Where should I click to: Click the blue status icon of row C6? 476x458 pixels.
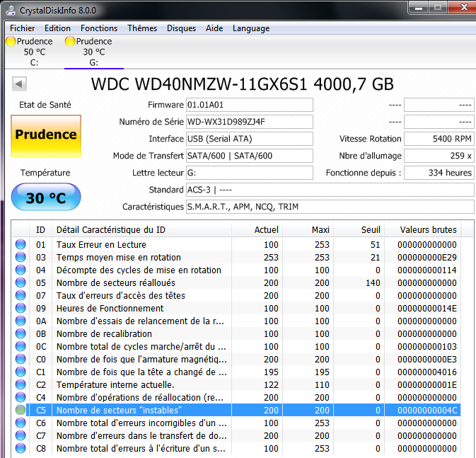click(21, 423)
